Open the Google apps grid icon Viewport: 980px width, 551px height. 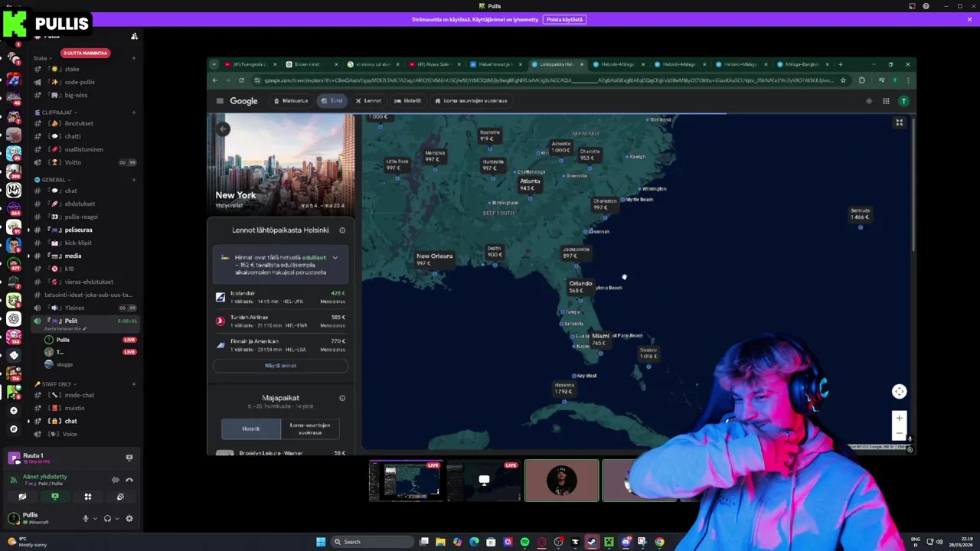pyautogui.click(x=886, y=101)
